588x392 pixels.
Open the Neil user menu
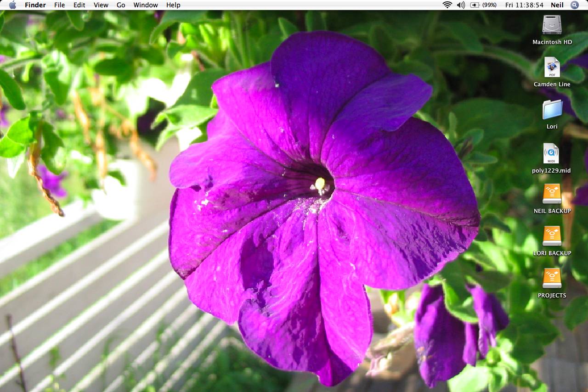[557, 5]
